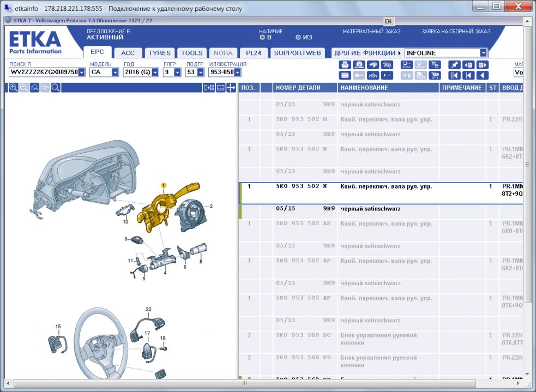
Task: Click the single-bar skip back icon
Action: (468, 75)
